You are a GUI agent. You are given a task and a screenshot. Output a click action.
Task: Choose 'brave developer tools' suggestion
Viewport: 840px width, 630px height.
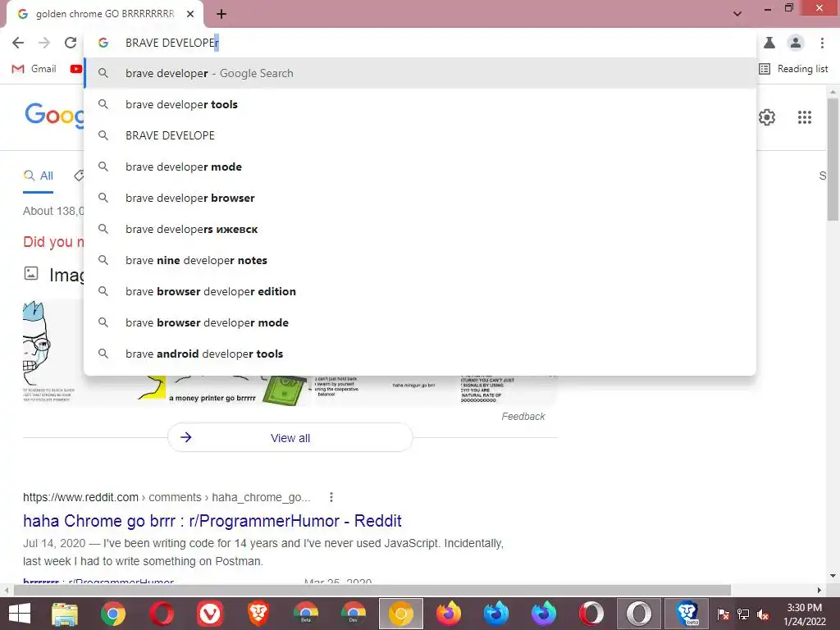click(x=420, y=104)
